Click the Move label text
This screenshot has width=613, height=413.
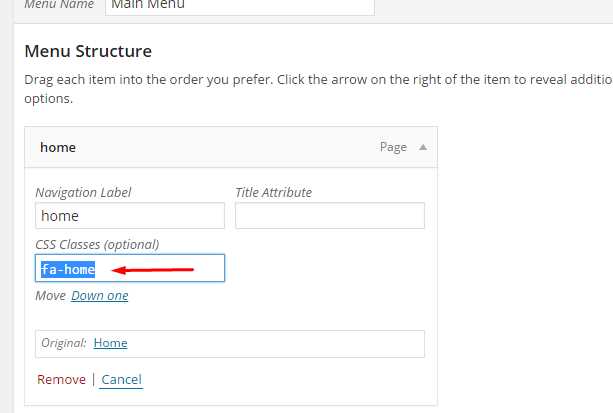pos(50,296)
